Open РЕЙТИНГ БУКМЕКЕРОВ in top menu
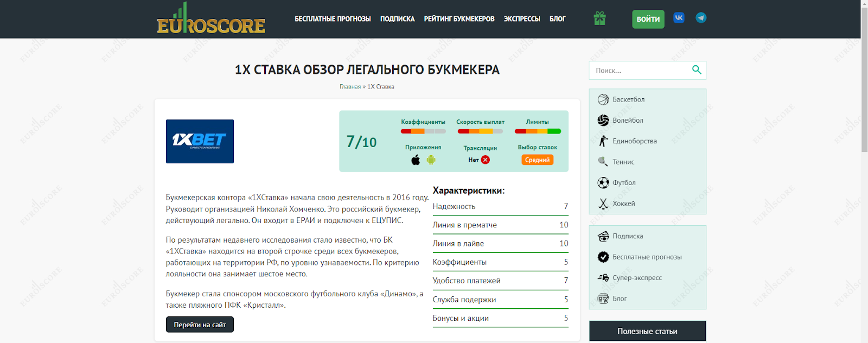The width and height of the screenshot is (868, 343). 459,19
